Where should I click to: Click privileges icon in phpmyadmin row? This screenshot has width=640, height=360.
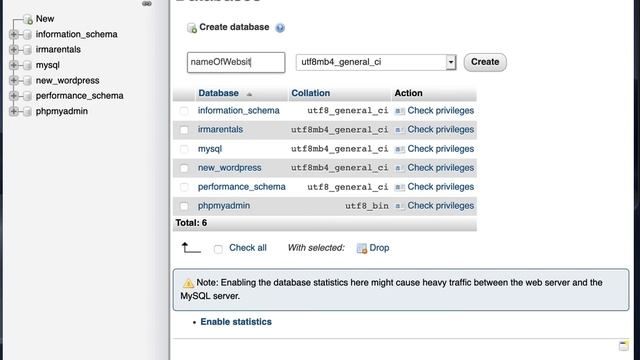pyautogui.click(x=400, y=206)
